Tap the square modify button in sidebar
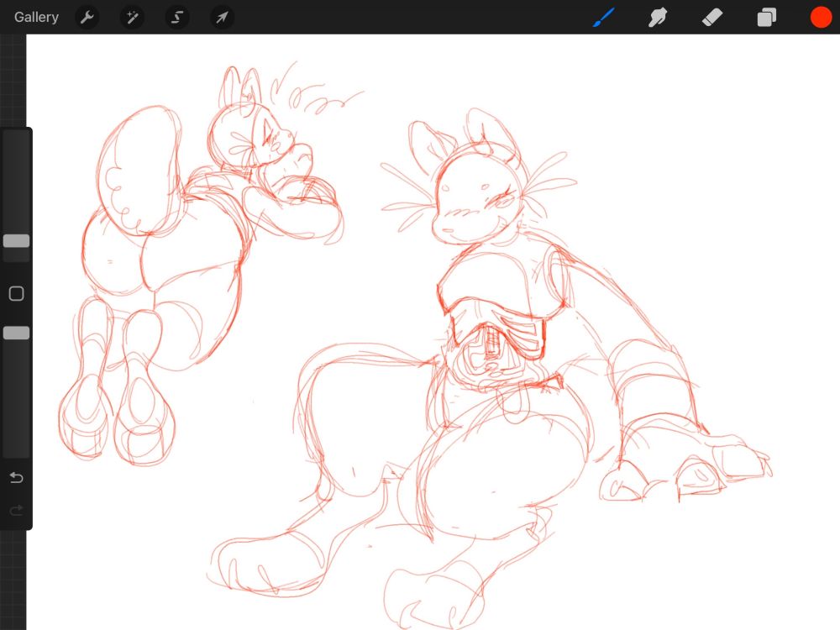 [x=16, y=293]
